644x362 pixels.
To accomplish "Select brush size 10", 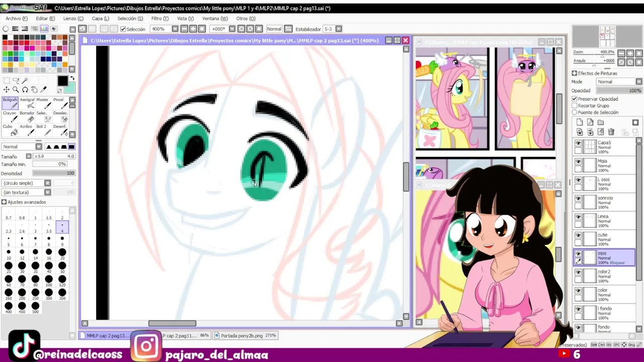I will 9,254.
